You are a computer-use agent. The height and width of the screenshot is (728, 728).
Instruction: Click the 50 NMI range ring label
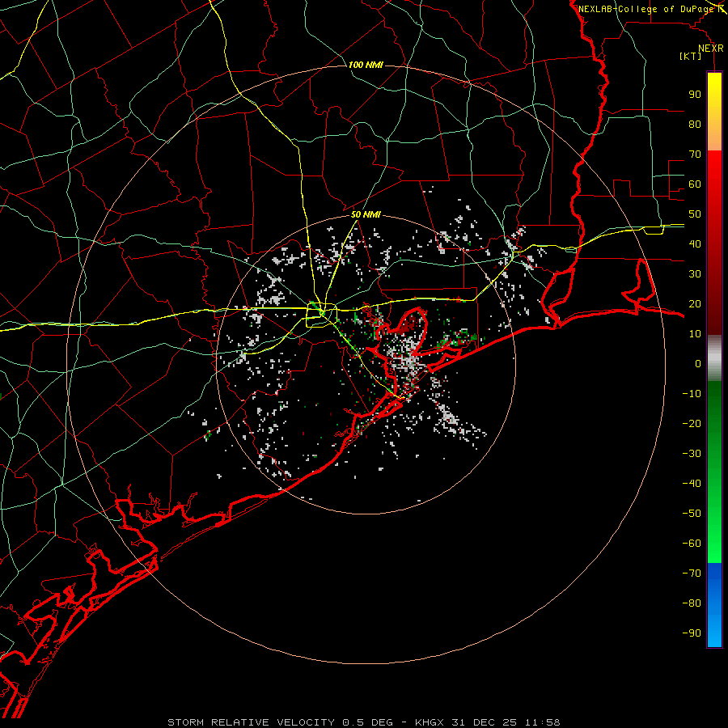[366, 214]
